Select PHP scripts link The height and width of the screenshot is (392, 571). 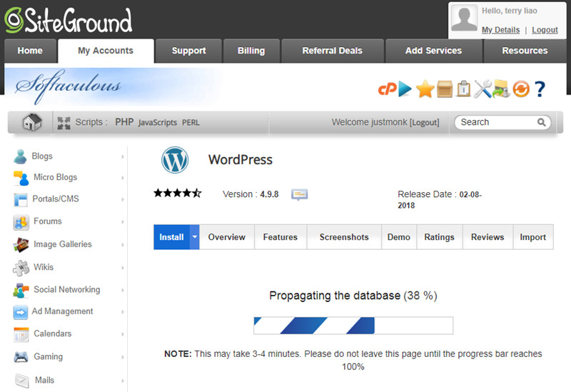(x=124, y=122)
